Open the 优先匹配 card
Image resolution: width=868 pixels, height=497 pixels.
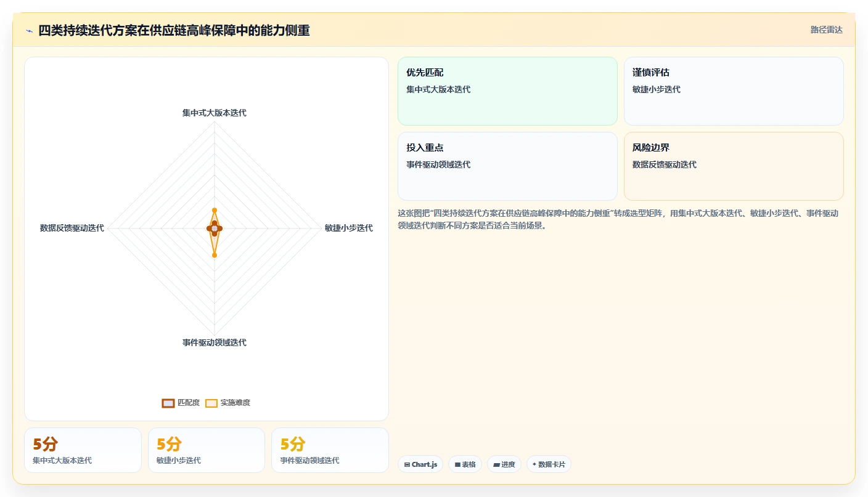pos(507,91)
